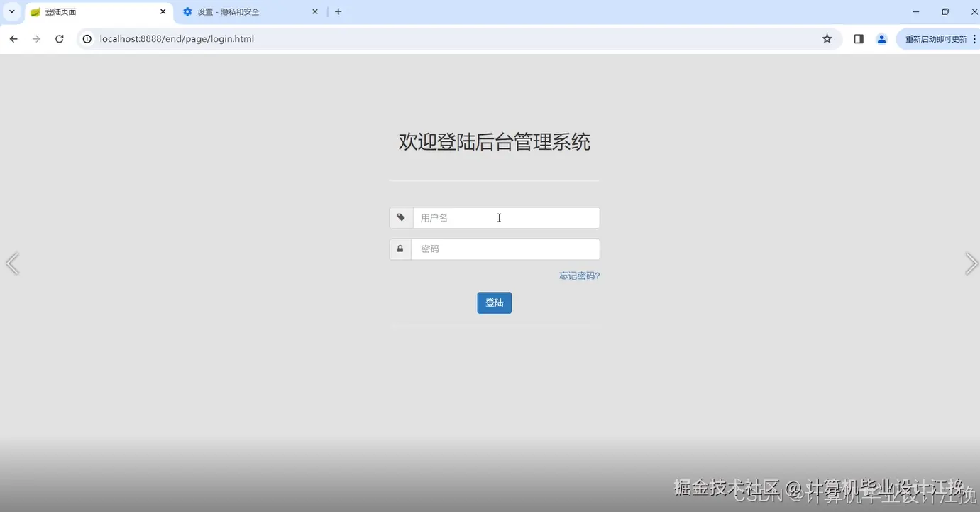Click the browser profile avatar icon
The width and height of the screenshot is (980, 512).
pyautogui.click(x=881, y=39)
